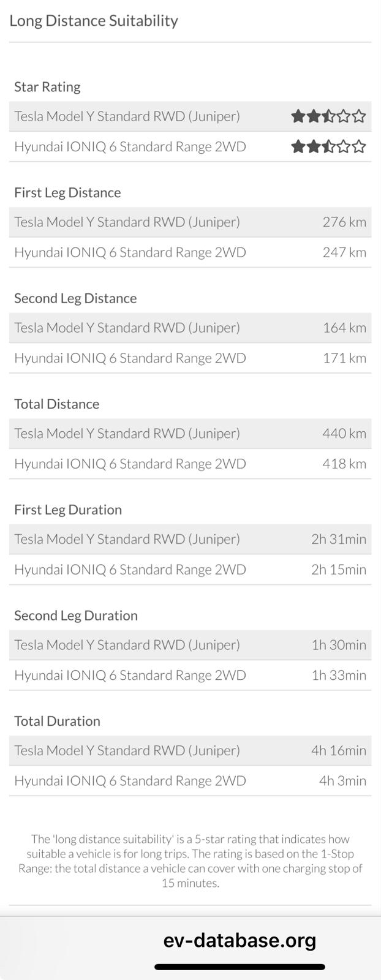This screenshot has height=980, width=381.
Task: Tap the Tesla 440 km total distance row
Action: tap(190, 434)
